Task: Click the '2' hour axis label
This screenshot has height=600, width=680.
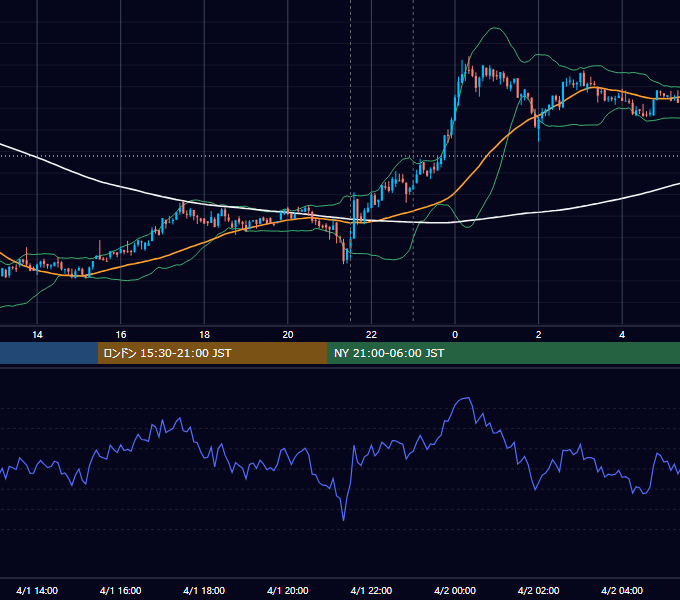Action: (539, 335)
